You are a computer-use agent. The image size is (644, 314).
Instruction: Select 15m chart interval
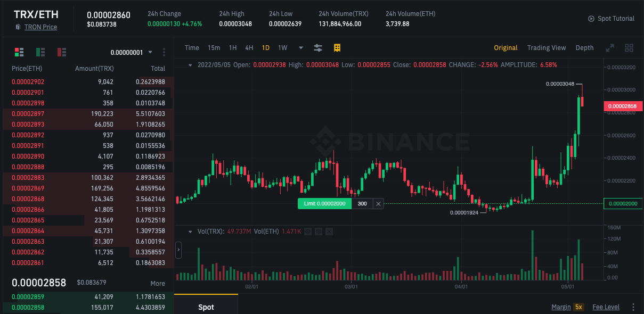(x=214, y=48)
